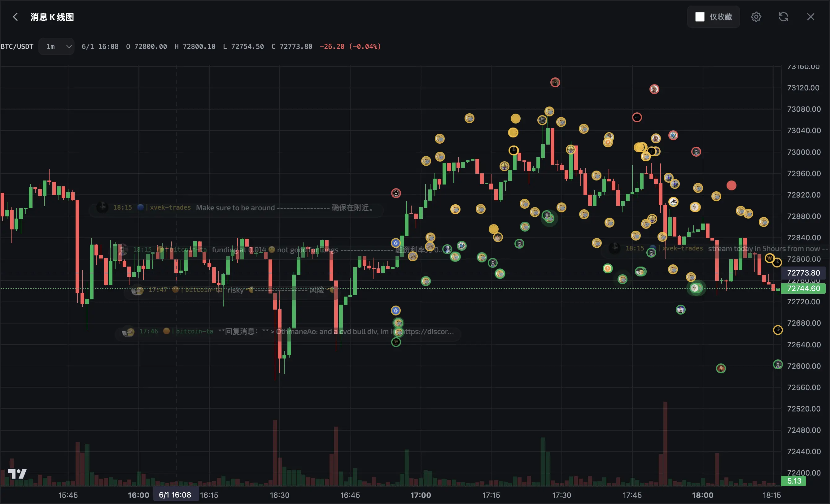Click the TradingView logo
The height and width of the screenshot is (504, 830).
click(x=17, y=474)
